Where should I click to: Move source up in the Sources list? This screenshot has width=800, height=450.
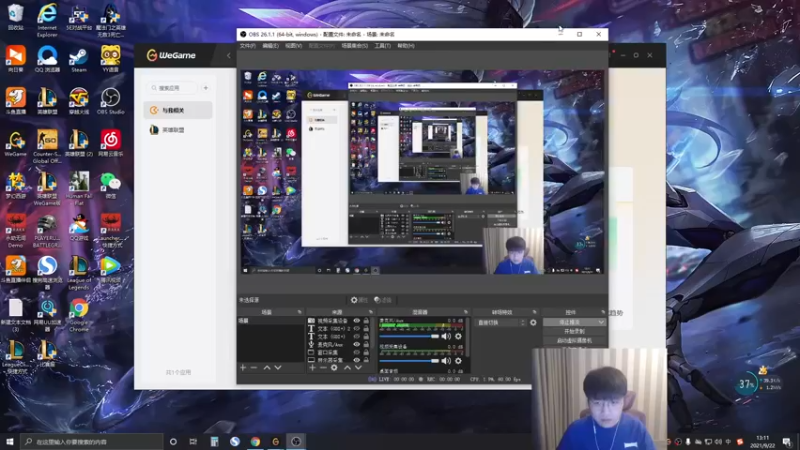(347, 367)
